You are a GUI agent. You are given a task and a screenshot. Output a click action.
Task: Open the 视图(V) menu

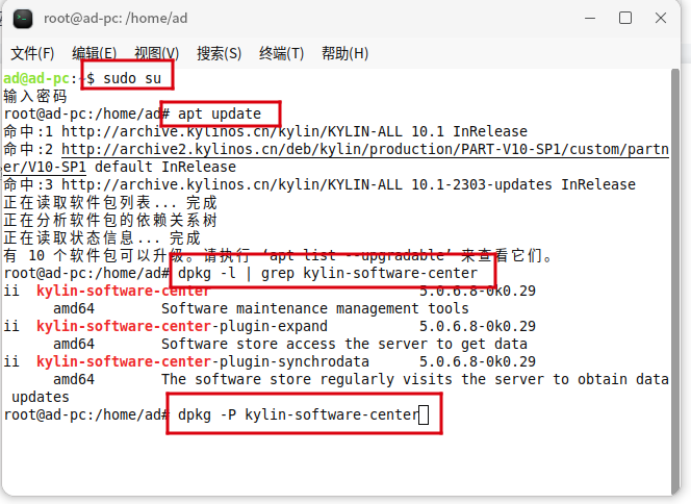click(157, 53)
